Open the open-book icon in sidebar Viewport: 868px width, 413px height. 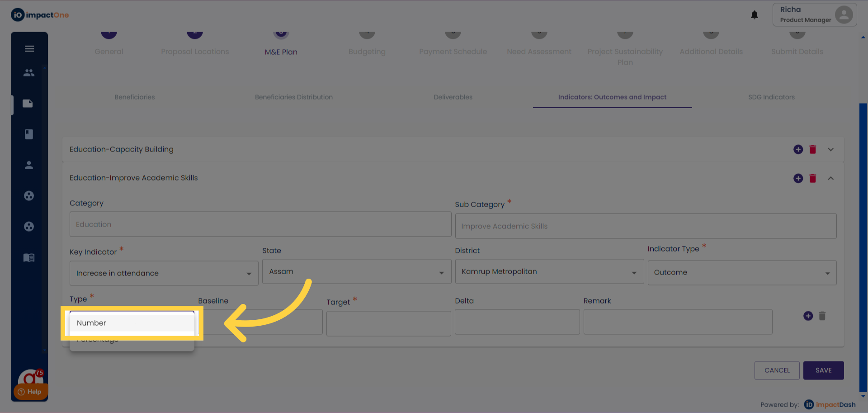point(29,258)
